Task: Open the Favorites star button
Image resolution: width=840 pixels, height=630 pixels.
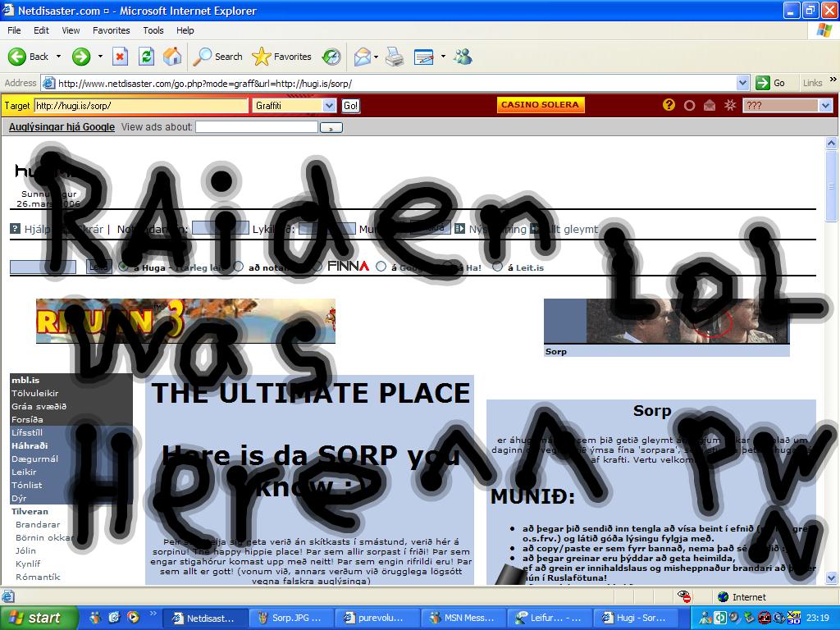Action: click(x=282, y=57)
